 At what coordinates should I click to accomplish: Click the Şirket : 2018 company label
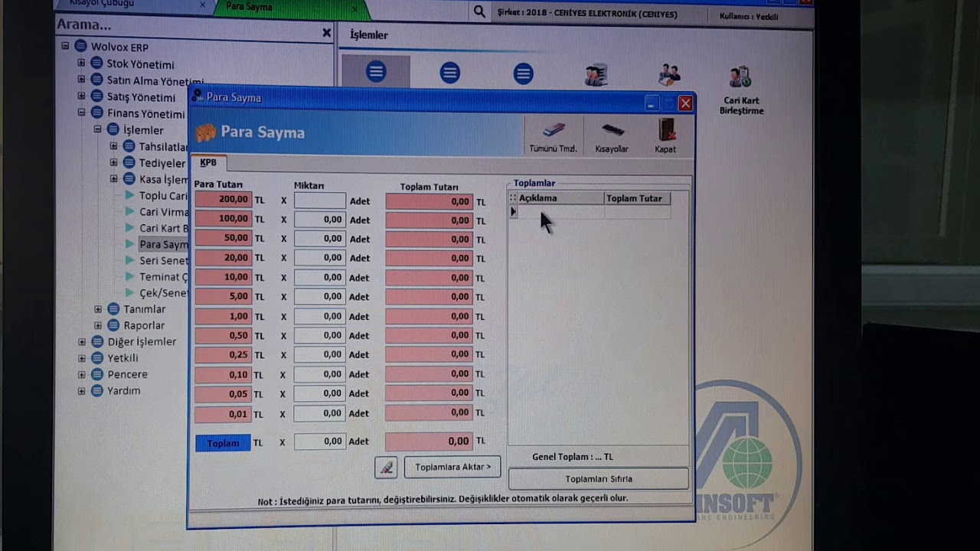(x=587, y=14)
